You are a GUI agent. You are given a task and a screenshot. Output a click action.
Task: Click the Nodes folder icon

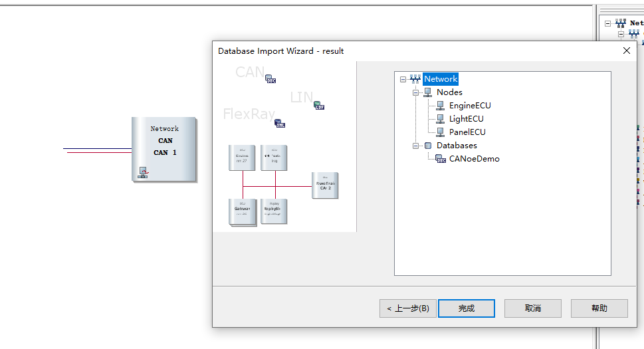coord(428,92)
